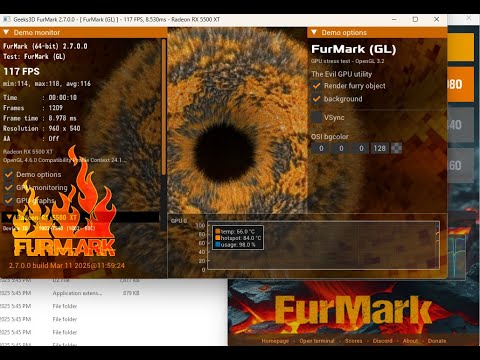Open the Donate link in FurMark launcher

click(437, 341)
